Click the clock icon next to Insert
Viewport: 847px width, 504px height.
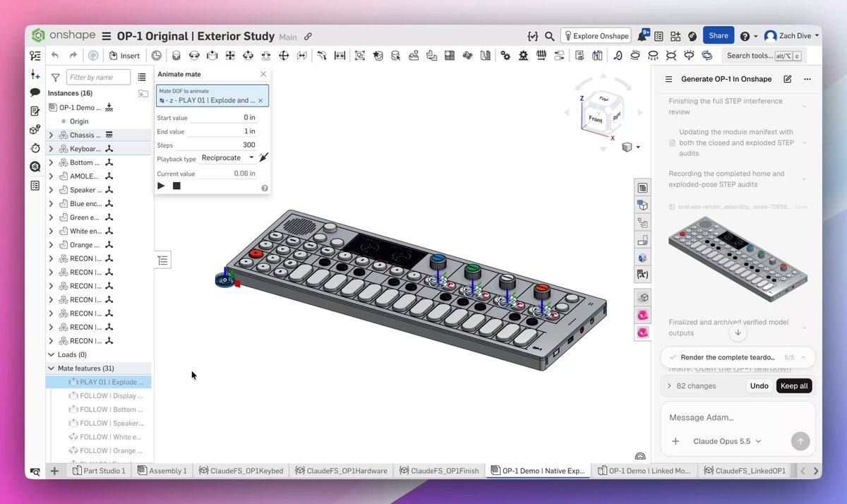coord(156,56)
